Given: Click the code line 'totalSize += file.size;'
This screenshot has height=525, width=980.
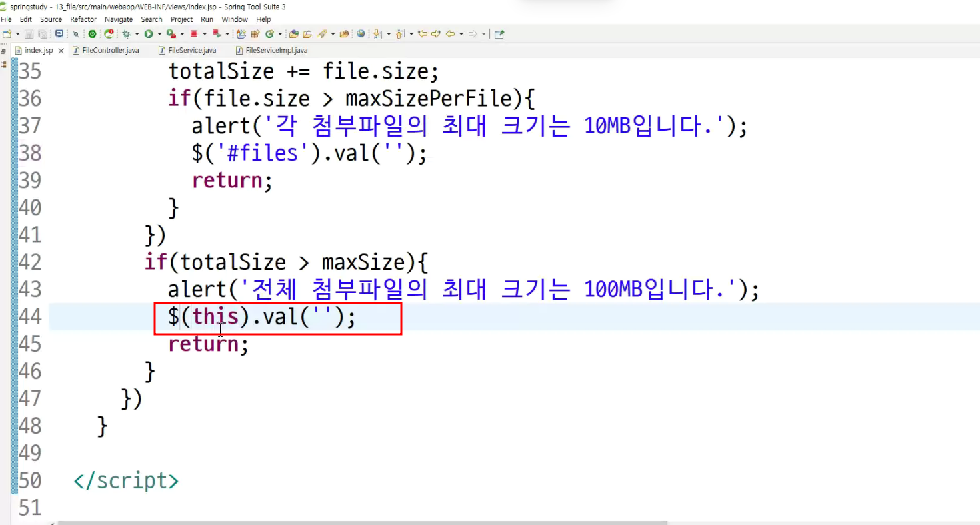Looking at the screenshot, I should (x=303, y=71).
